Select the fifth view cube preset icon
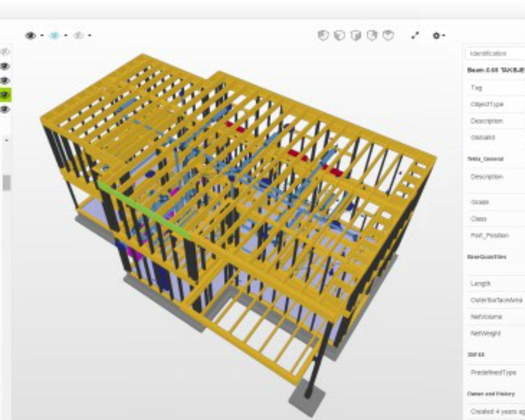The image size is (525, 420). pyautogui.click(x=388, y=36)
